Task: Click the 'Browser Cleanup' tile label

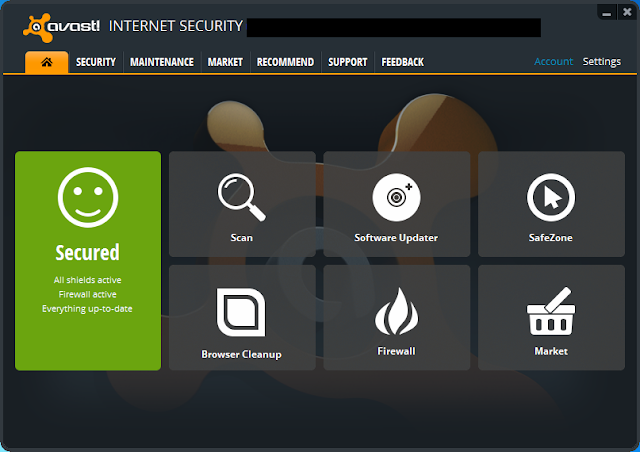Action: [x=241, y=354]
